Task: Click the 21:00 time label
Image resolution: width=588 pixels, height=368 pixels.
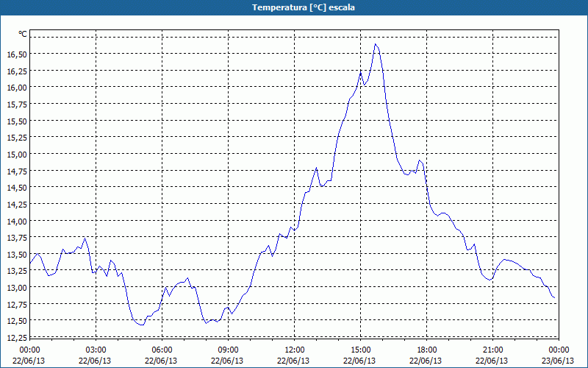Action: (492, 350)
